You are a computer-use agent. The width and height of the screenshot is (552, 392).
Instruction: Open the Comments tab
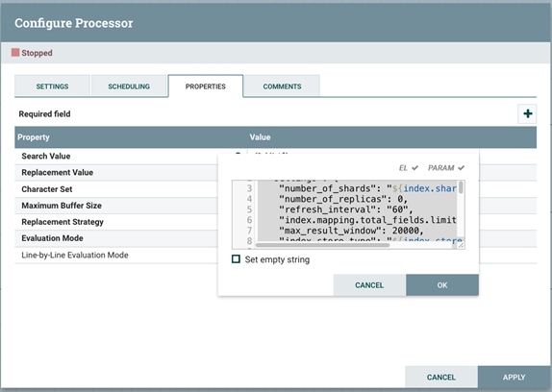[x=282, y=86]
